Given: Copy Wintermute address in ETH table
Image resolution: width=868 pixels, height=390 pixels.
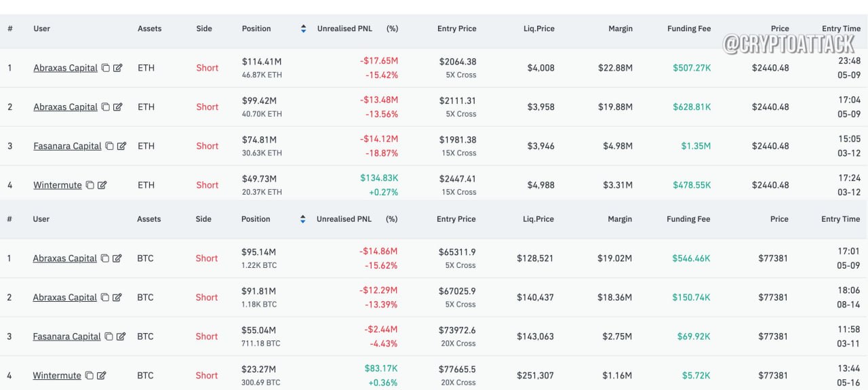Looking at the screenshot, I should pos(90,185).
